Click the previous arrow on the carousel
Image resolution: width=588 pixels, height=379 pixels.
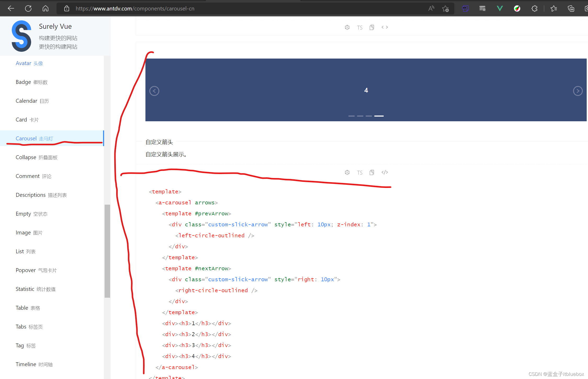(154, 91)
